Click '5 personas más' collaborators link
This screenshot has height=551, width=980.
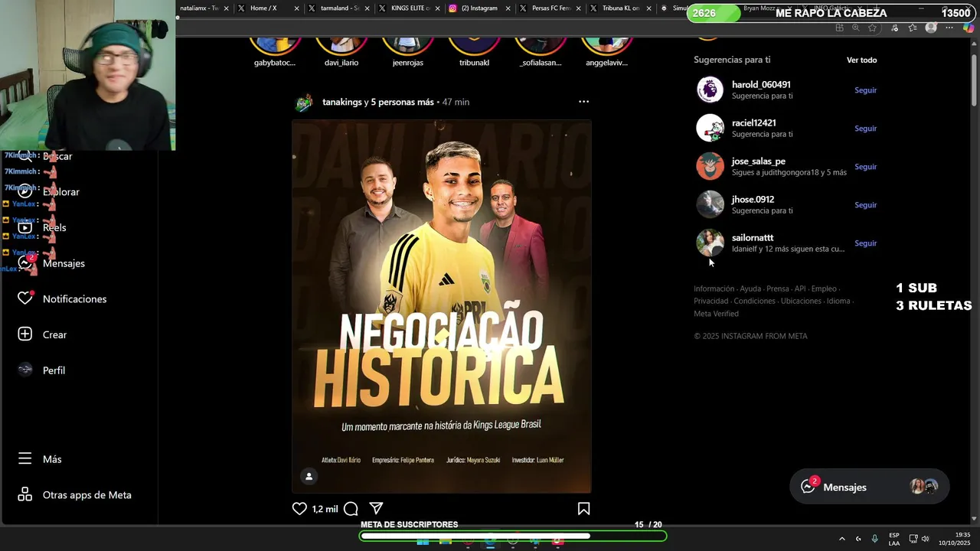402,102
